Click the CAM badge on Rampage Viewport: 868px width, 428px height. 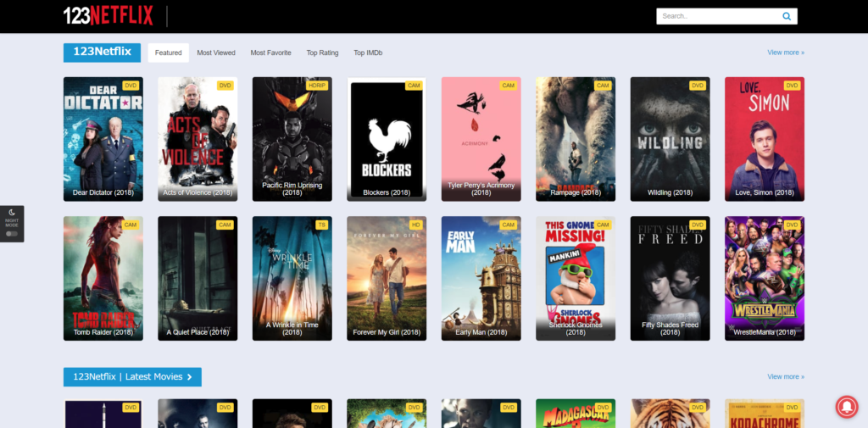pyautogui.click(x=603, y=86)
